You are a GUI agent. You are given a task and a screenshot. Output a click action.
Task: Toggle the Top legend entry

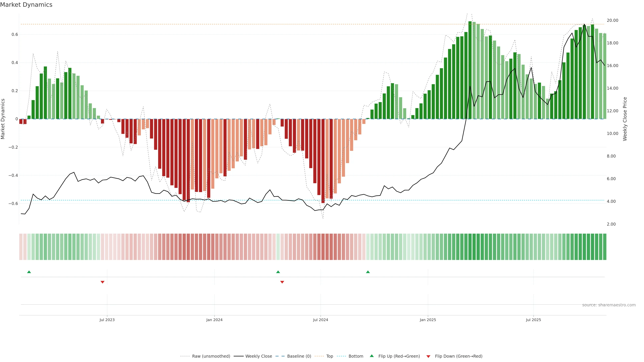(330, 356)
